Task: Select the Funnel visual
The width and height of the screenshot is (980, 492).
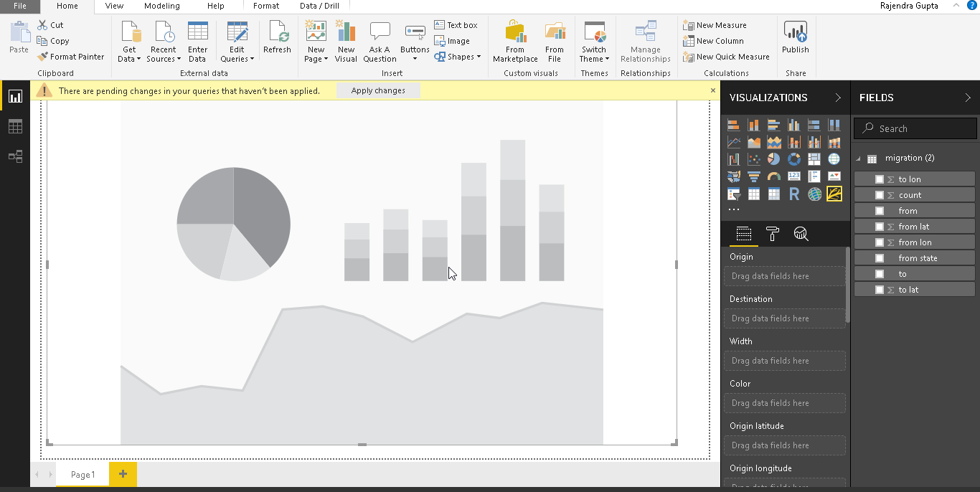Action: pyautogui.click(x=754, y=176)
